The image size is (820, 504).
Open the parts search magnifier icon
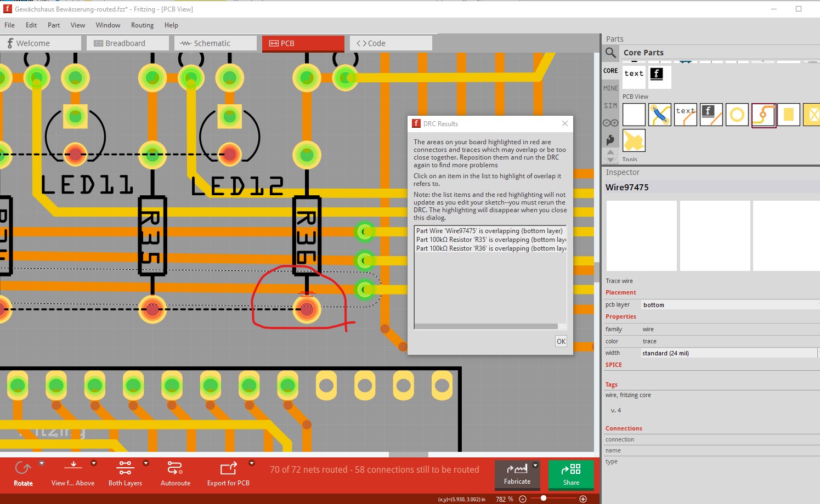[610, 53]
